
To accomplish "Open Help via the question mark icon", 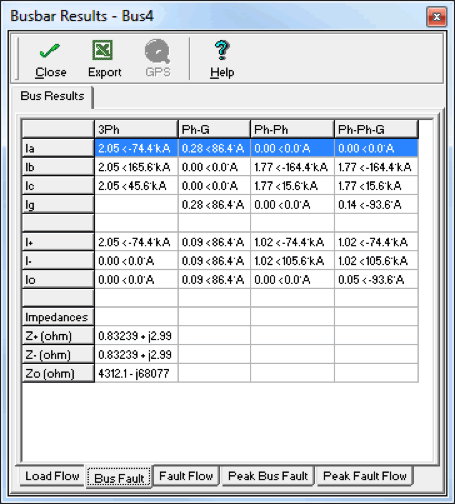I will 222,50.
